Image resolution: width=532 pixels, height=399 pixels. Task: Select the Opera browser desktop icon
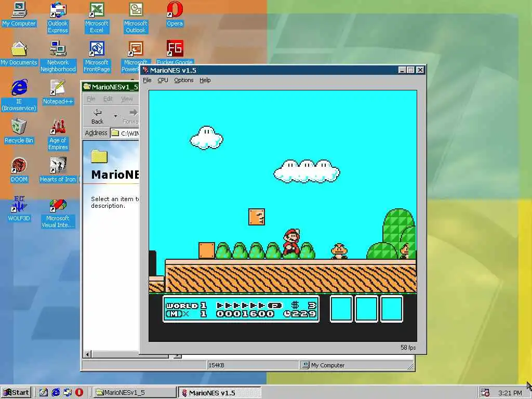(x=175, y=14)
